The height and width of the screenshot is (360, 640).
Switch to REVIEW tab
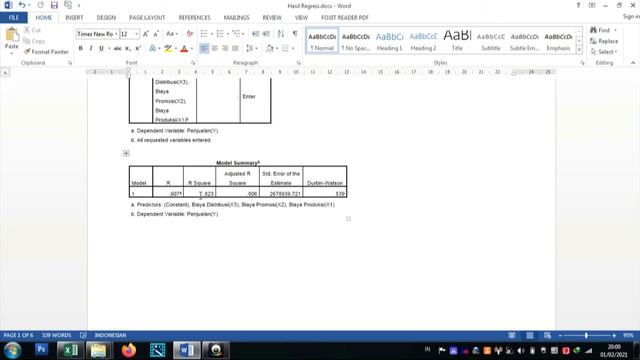[x=272, y=18]
